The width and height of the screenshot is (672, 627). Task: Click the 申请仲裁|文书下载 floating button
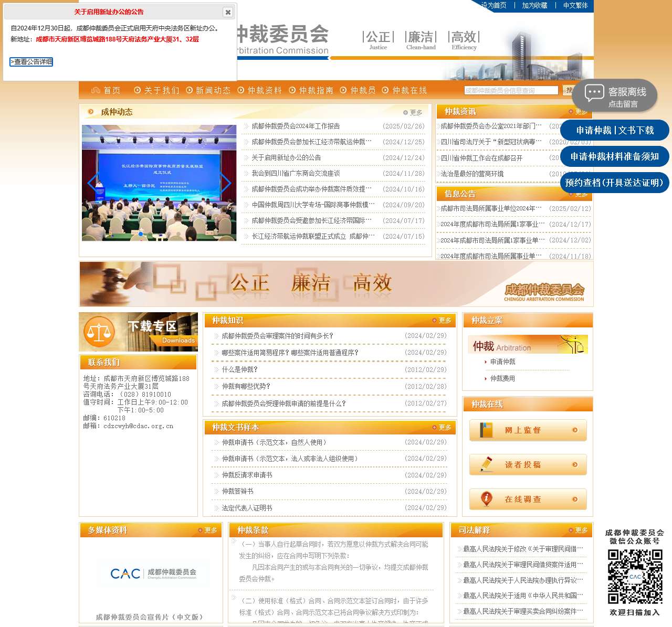coord(615,130)
